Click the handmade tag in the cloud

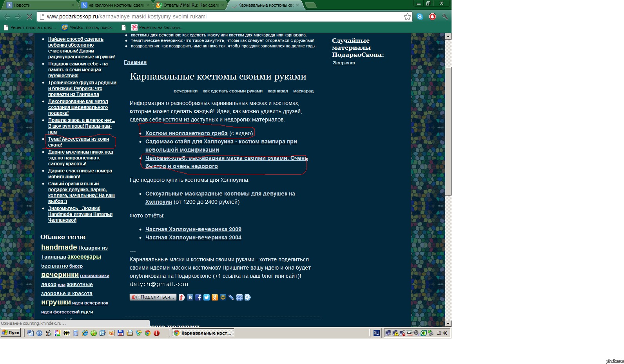[59, 247]
